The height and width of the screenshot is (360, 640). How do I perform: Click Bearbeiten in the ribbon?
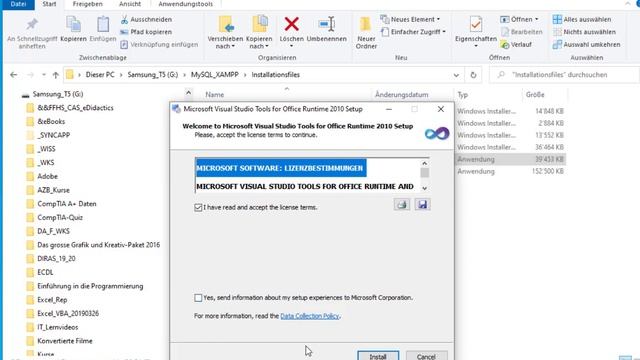tap(522, 32)
